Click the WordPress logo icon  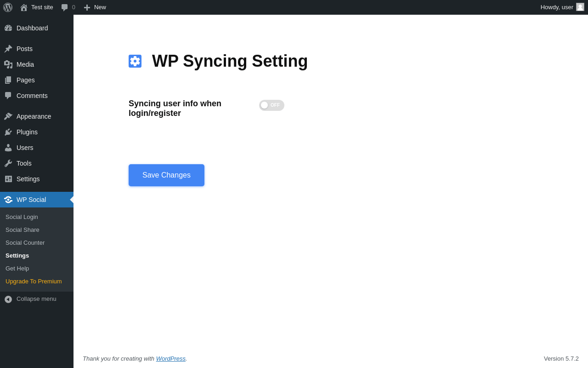click(8, 7)
